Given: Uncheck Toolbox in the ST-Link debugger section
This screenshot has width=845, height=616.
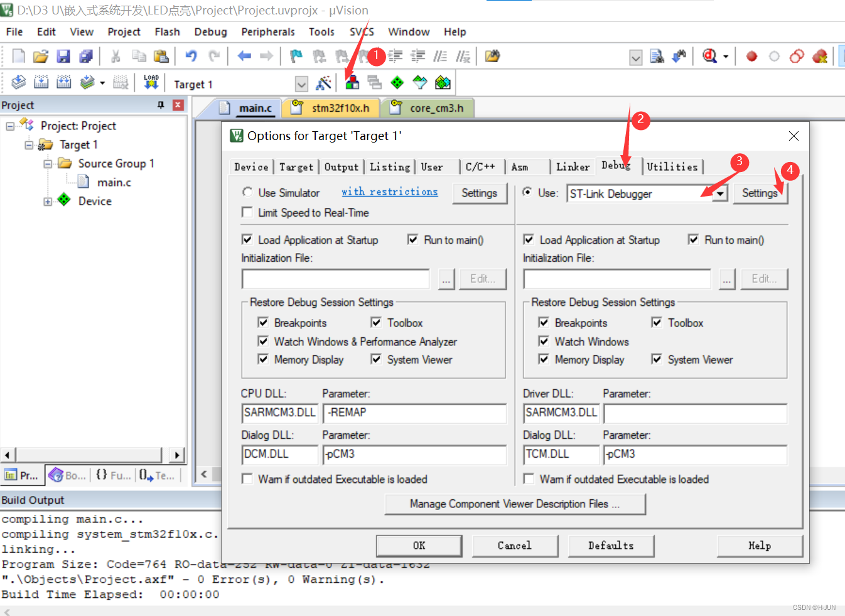Looking at the screenshot, I should [x=657, y=322].
